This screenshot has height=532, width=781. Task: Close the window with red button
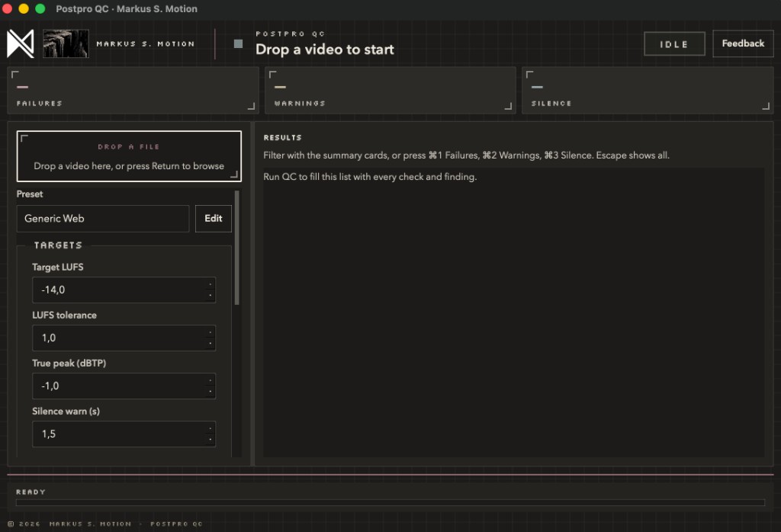[7, 8]
